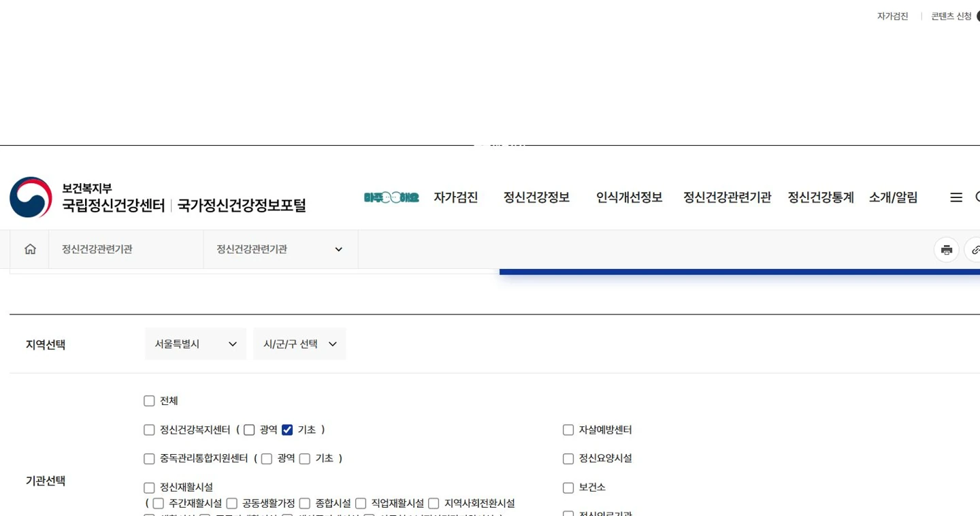Screen dimensions: 980x516
Task: Expand the 정신건강관련기관 breadcrumb submenu dropdown
Action: point(280,249)
